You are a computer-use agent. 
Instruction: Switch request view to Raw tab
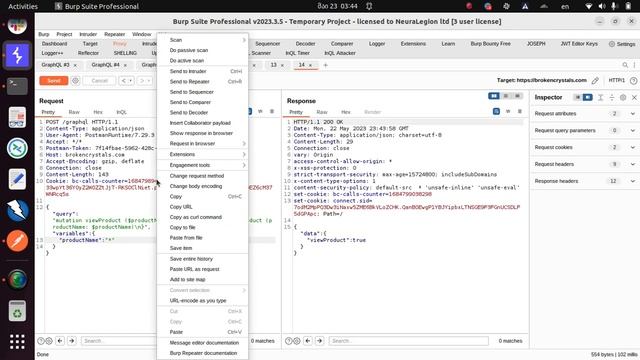74,112
